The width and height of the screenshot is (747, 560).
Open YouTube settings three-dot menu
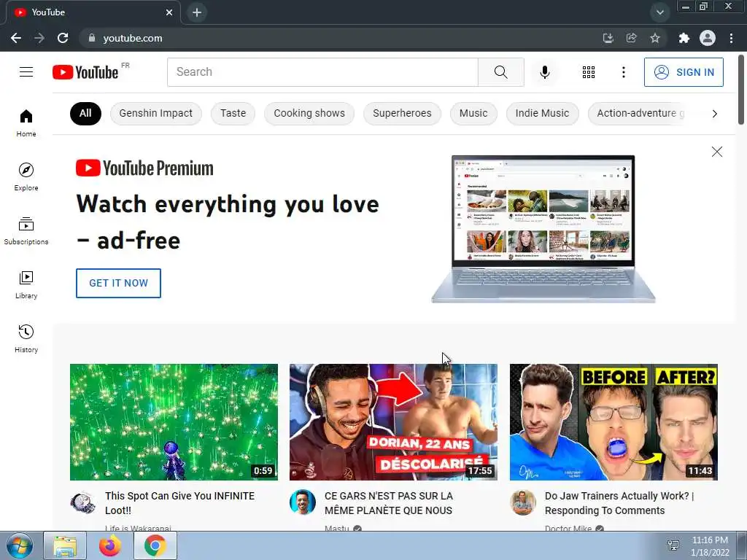(623, 72)
